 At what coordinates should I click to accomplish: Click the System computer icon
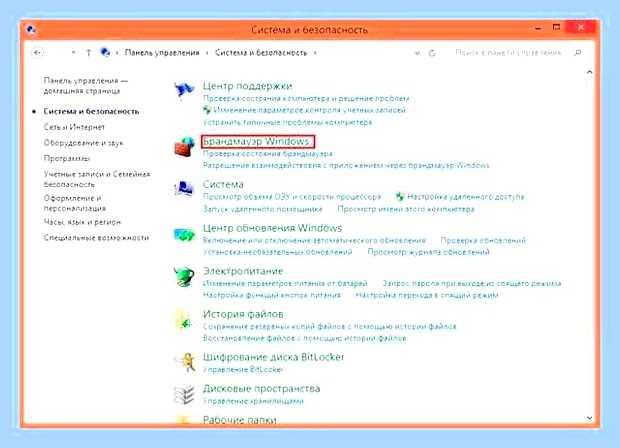coord(184,188)
